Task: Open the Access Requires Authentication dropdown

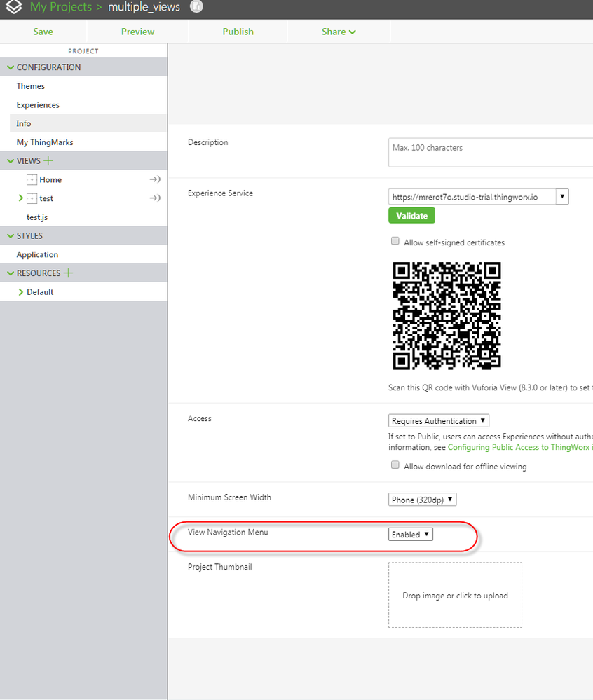Action: click(x=439, y=421)
